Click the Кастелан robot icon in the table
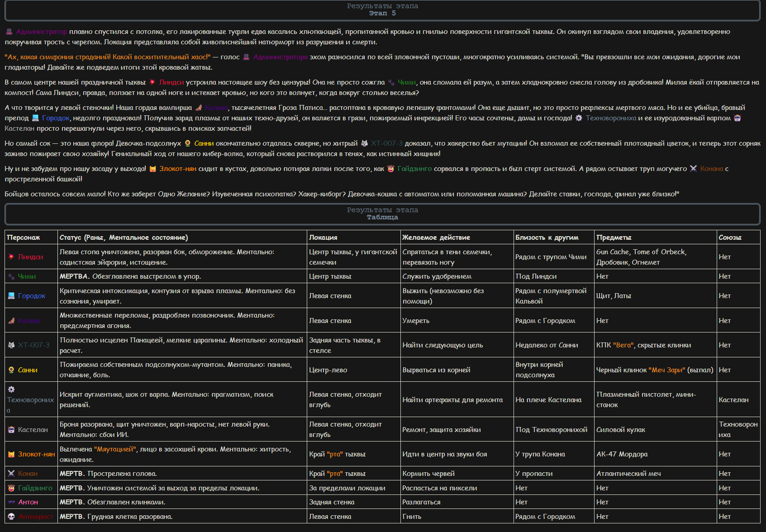 [x=11, y=430]
